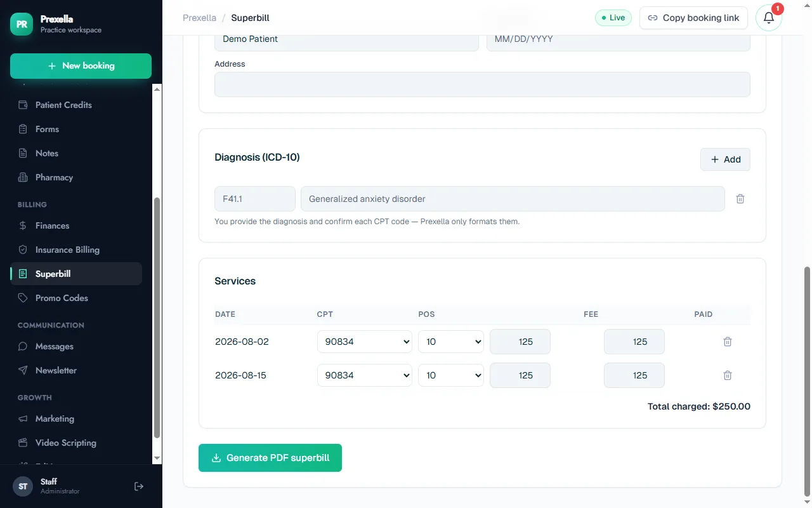Click the logout icon beside Staff
Screen dimensions: 812x508
[139, 486]
